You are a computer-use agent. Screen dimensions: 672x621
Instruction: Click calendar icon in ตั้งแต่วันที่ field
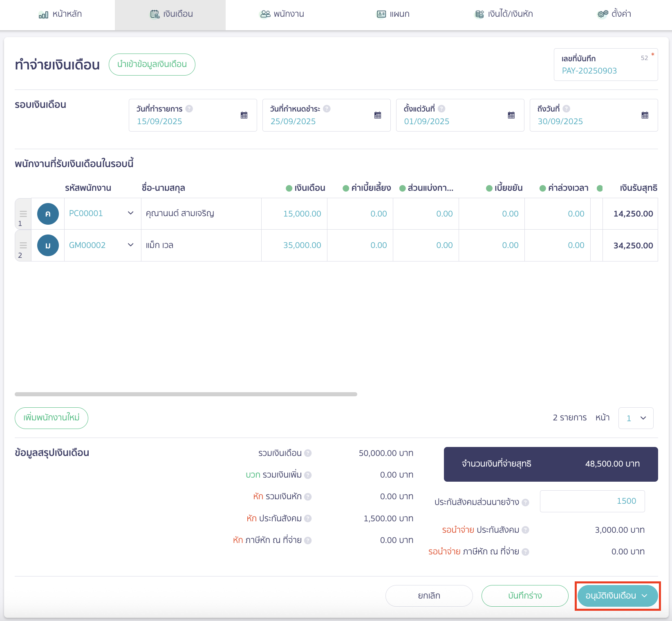point(511,115)
